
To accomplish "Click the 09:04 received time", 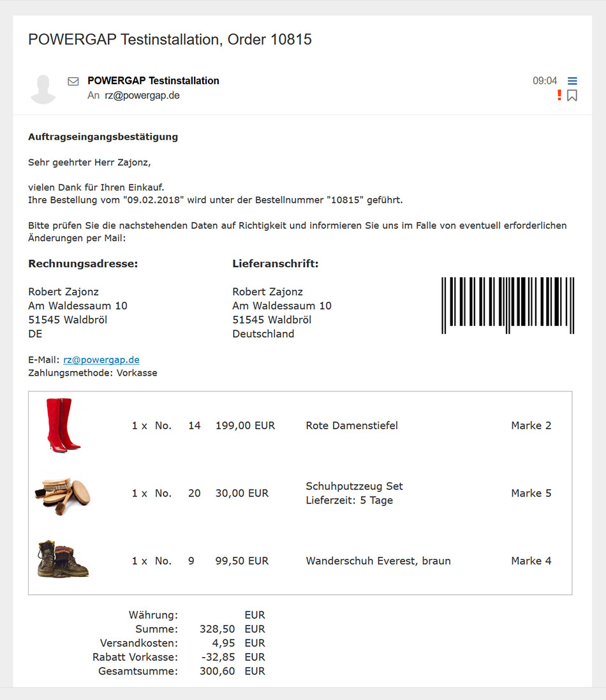I will tap(545, 81).
